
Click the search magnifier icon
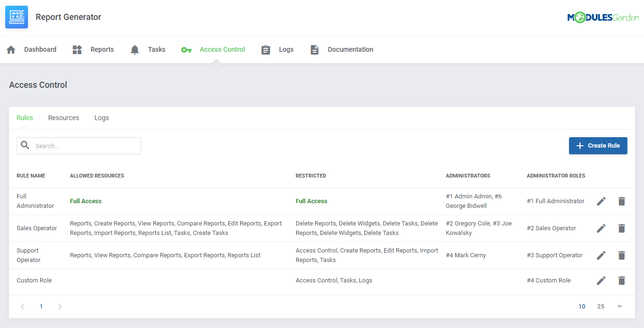tap(25, 145)
